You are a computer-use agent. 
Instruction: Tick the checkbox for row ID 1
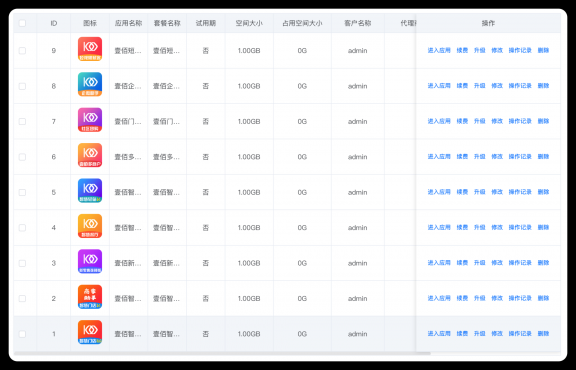tap(22, 334)
